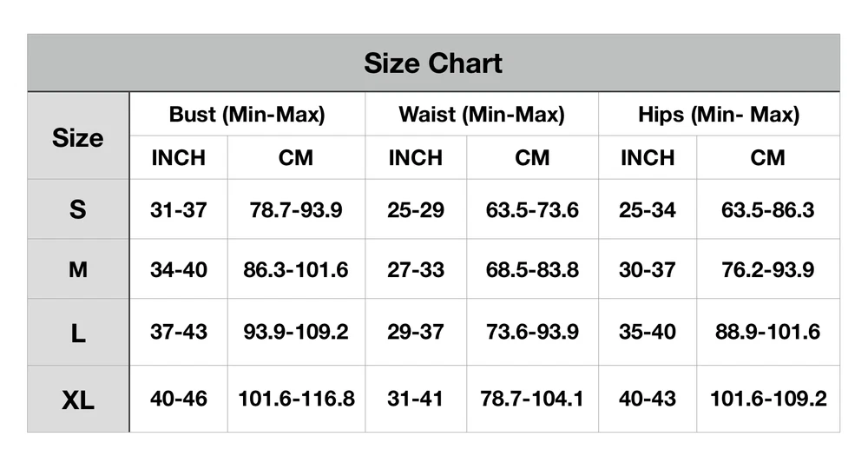The height and width of the screenshot is (476, 868).
Task: Select the 101.6-109.2 hips CM cell
Action: pyautogui.click(x=768, y=400)
